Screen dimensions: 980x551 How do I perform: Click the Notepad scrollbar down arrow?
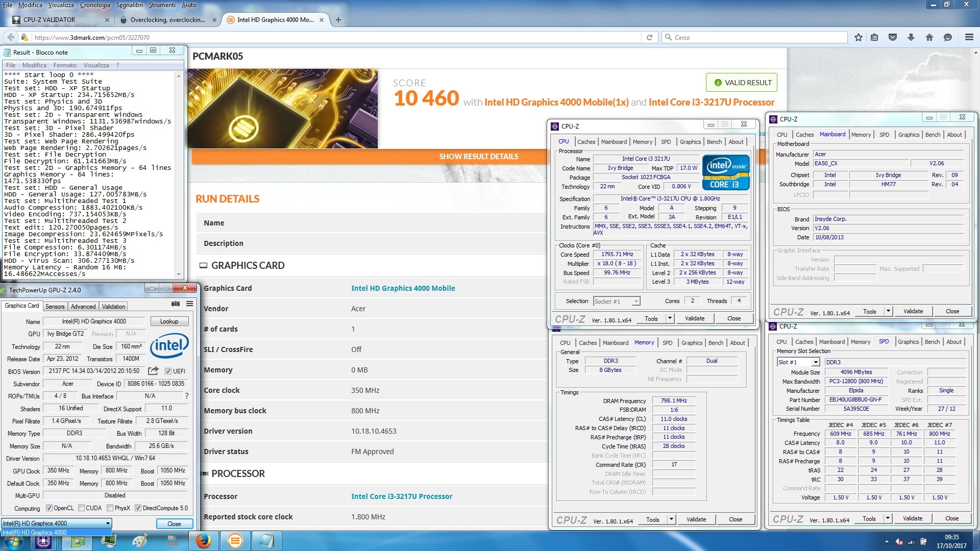point(179,274)
